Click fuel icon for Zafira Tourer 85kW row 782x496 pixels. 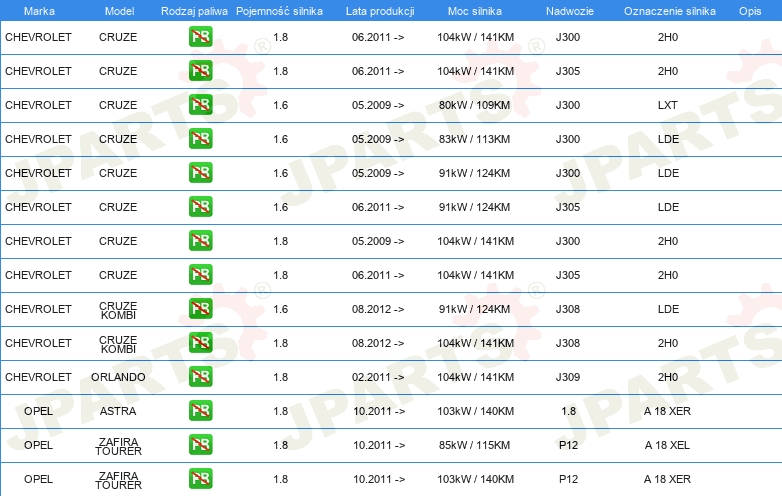pyautogui.click(x=201, y=445)
